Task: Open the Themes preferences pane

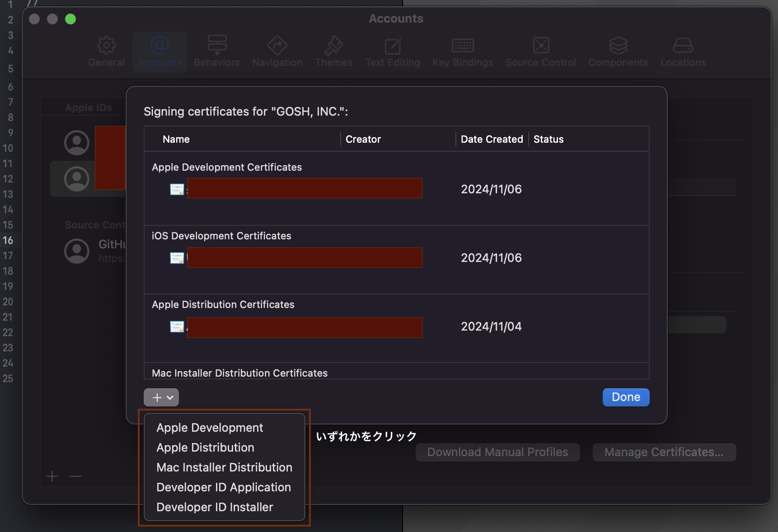Action: 333,51
